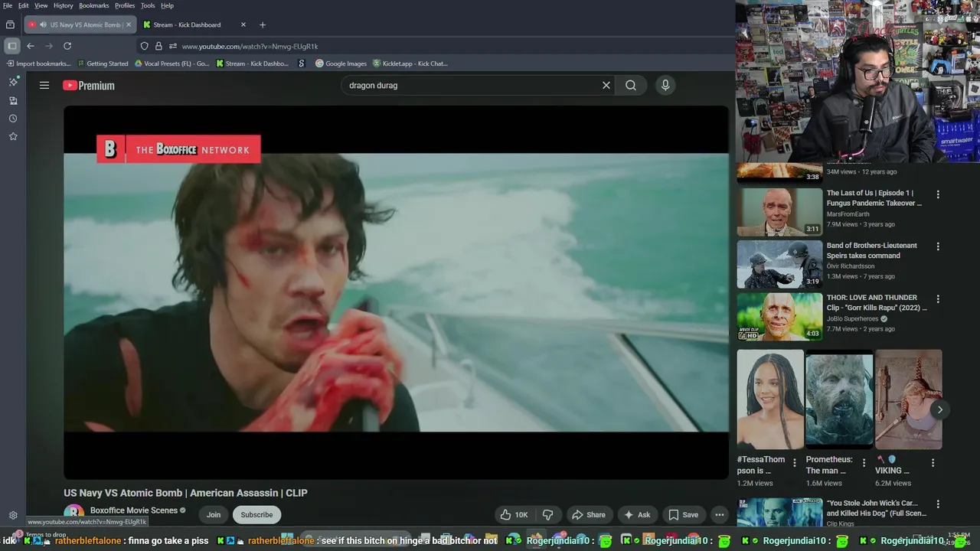Open options for Last of Us video
The height and width of the screenshot is (551, 980).
[x=938, y=194]
